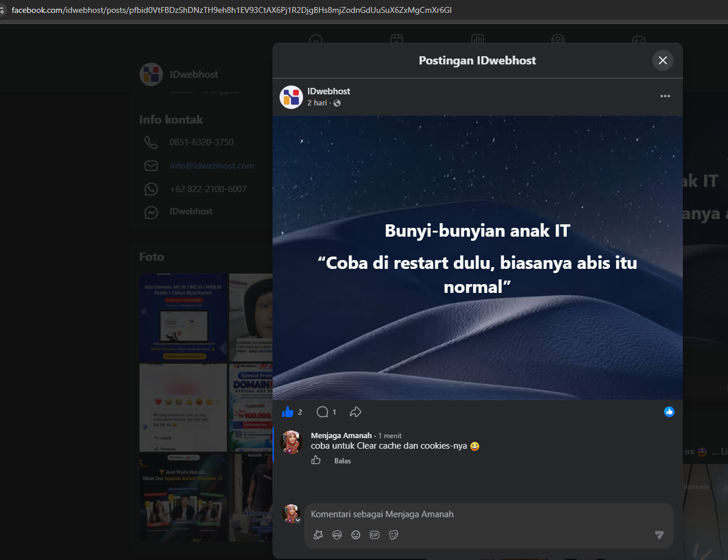This screenshot has width=728, height=560.
Task: Open the sticker picker icon
Action: click(393, 534)
